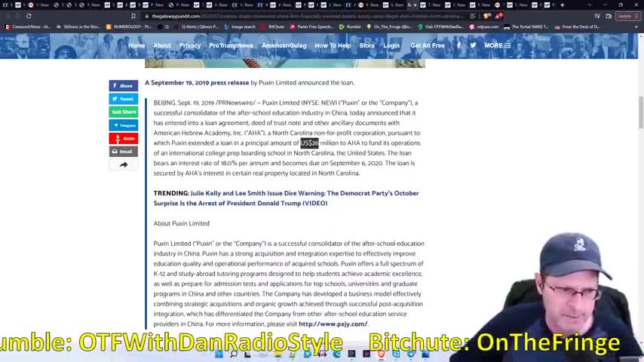Viewport: 644px width, 362px height.
Task: Close the active browser tab
Action: coord(415,5)
